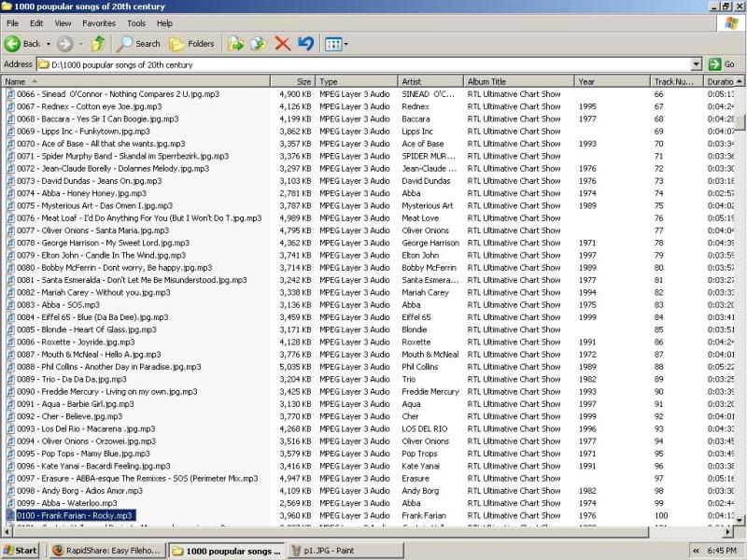Go up one folder level
This screenshot has width=747, height=560.
point(98,44)
